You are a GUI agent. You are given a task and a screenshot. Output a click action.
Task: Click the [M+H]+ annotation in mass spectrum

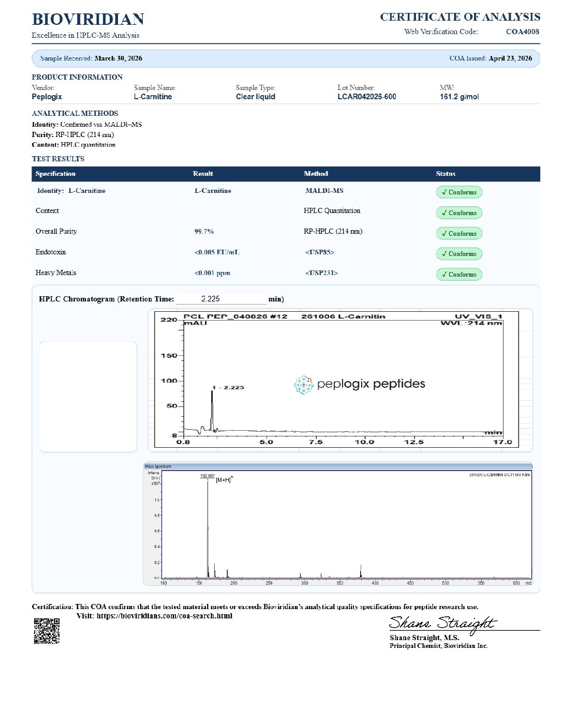(225, 479)
